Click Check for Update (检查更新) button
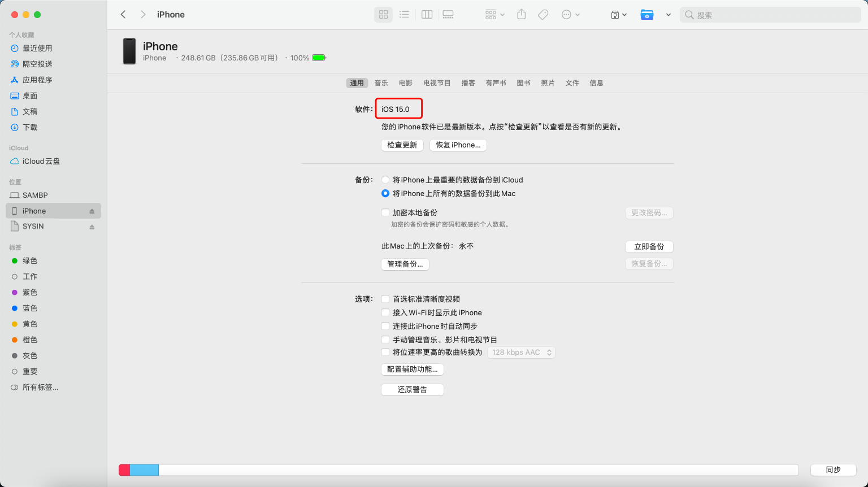 [402, 145]
